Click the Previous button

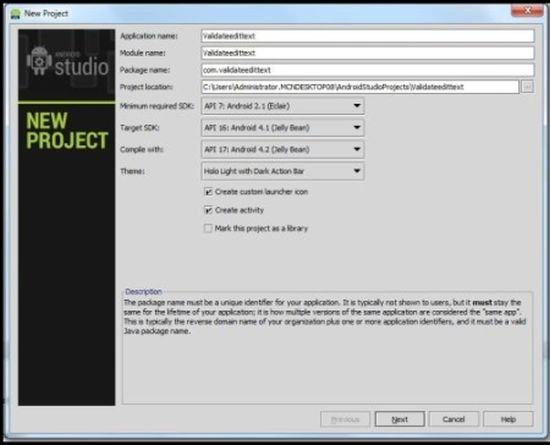[x=345, y=419]
